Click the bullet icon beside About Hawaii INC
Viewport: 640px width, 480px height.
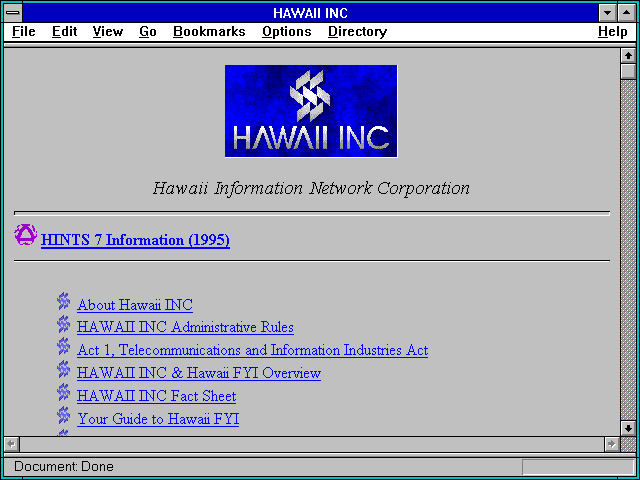63,301
